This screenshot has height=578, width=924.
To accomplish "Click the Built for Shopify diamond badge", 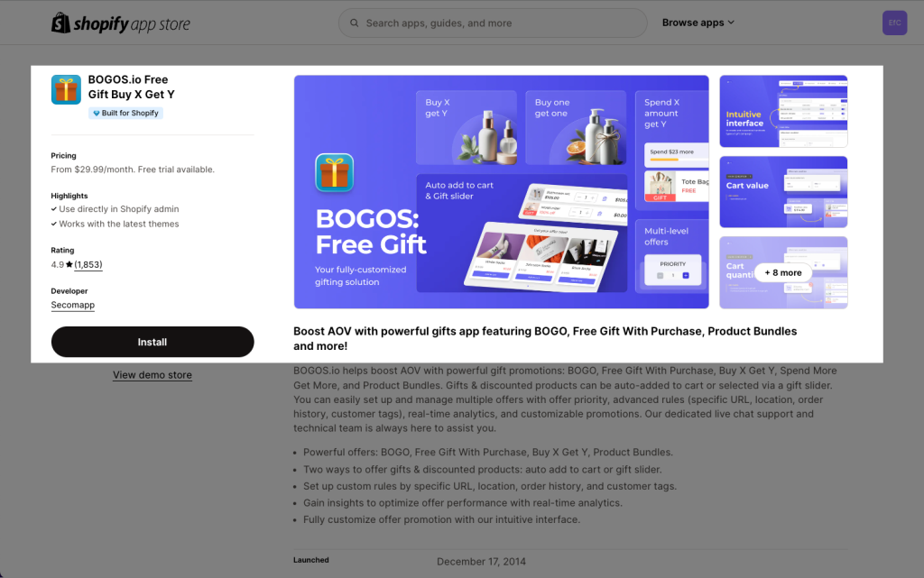I will click(x=125, y=113).
